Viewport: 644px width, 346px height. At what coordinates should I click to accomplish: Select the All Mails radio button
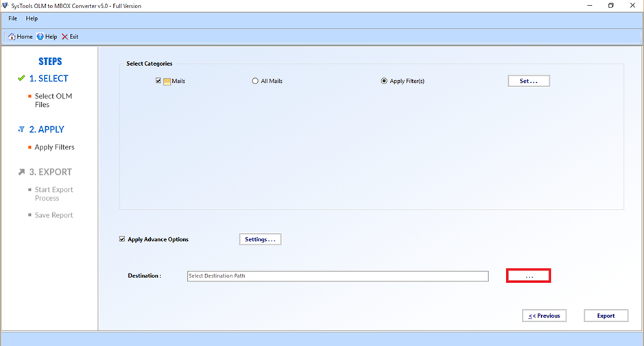tap(255, 81)
